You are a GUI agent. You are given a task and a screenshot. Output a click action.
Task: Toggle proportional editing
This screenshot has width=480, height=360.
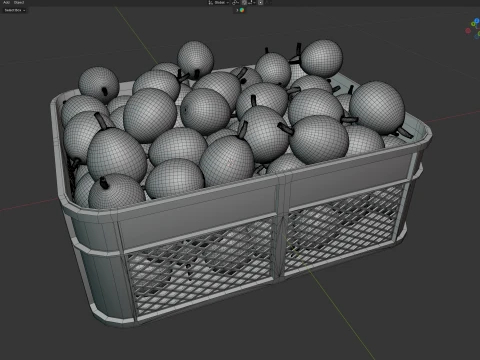pyautogui.click(x=260, y=3)
